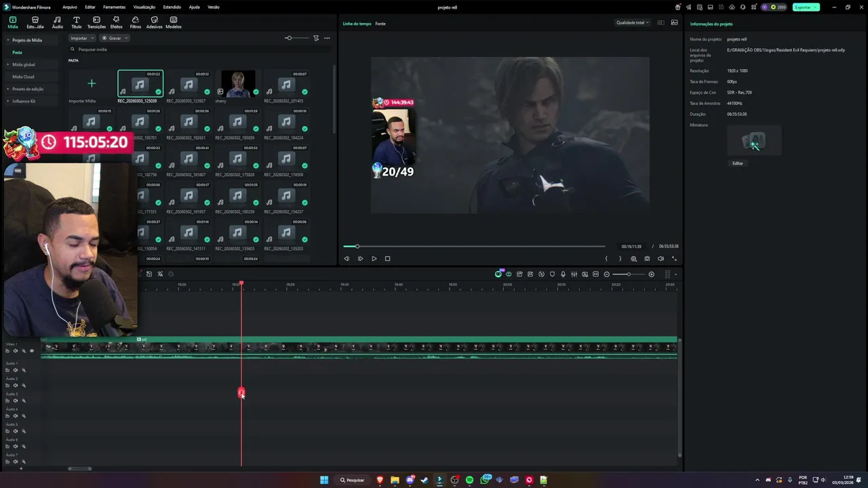Click the timeline AI assistant robot icon
The width and height of the screenshot is (868, 488).
(x=498, y=274)
